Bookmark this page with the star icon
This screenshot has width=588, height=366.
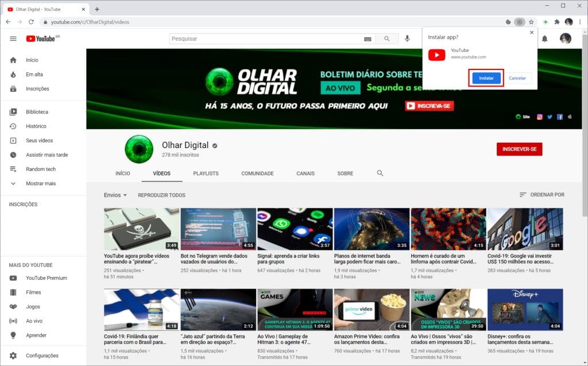(531, 22)
